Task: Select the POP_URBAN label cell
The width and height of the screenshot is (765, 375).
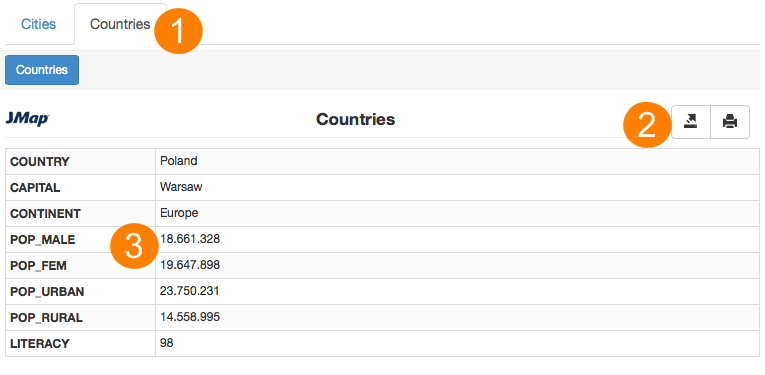Action: (81, 292)
